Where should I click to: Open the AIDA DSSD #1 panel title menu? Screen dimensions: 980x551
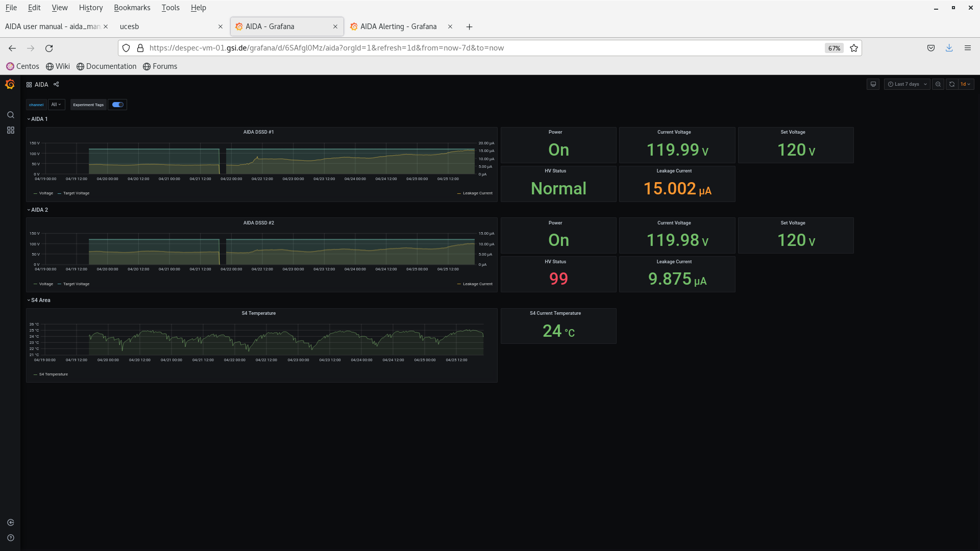[x=258, y=132]
